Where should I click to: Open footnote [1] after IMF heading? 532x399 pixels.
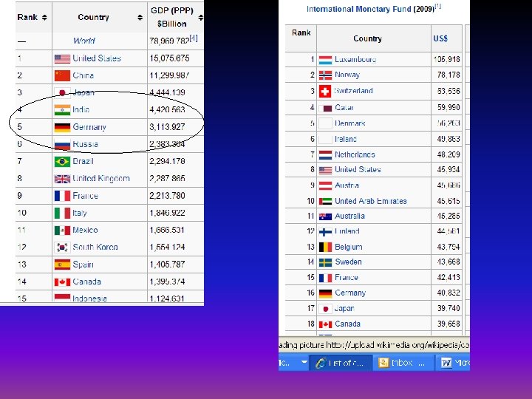438,6
